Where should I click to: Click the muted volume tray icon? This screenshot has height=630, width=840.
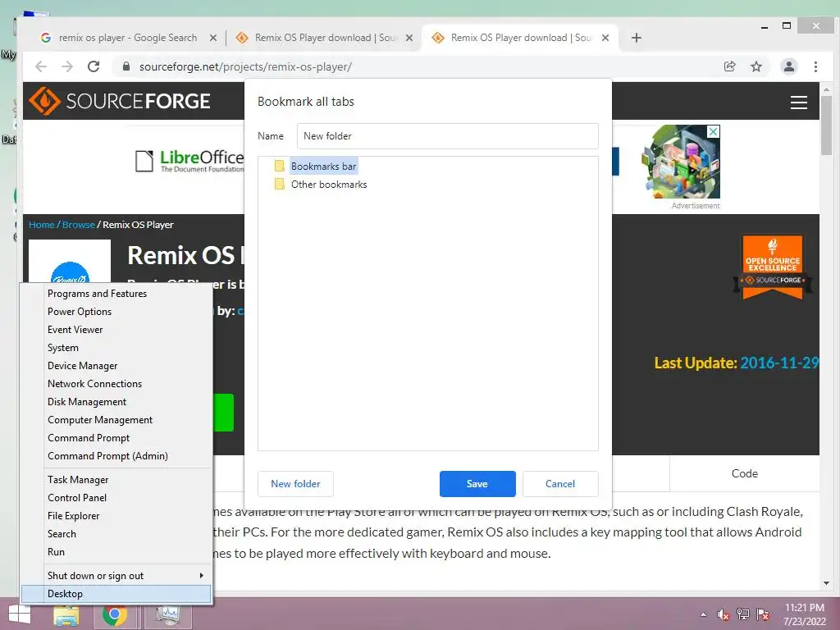pos(724,614)
